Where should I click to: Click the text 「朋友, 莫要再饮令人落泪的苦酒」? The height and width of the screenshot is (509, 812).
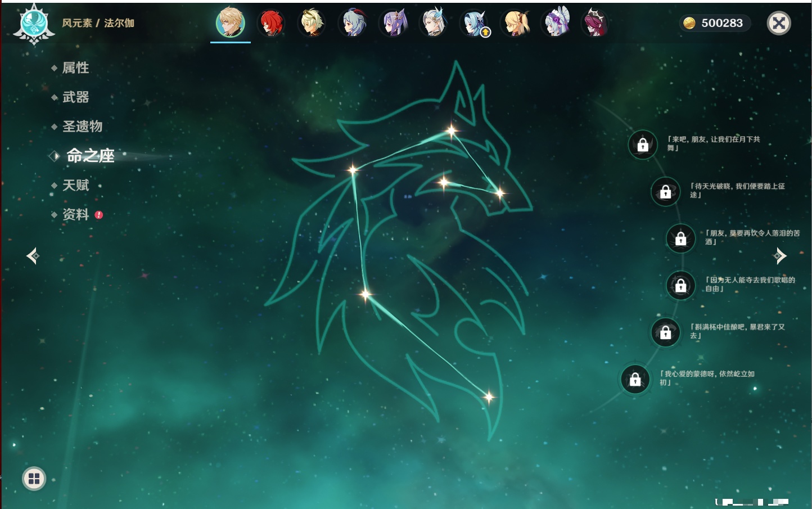point(752,237)
